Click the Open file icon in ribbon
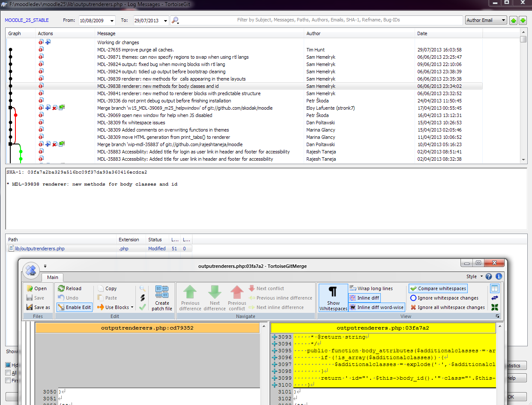This screenshot has height=405, width=532. 30,288
